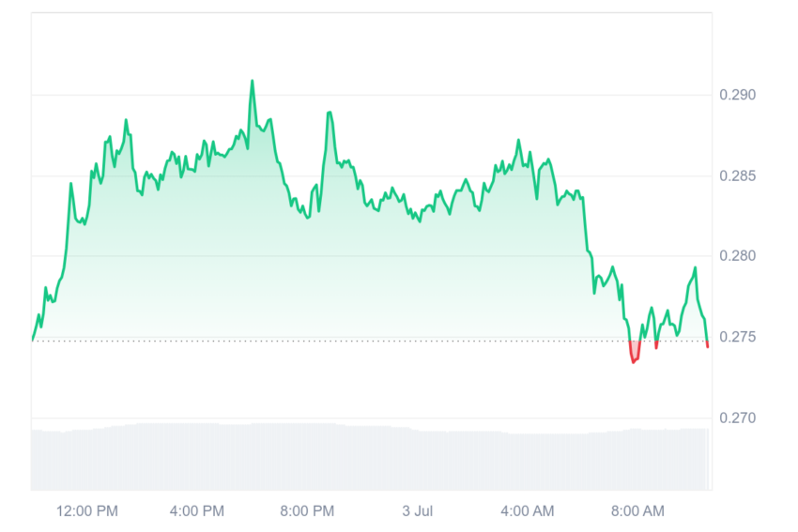Screen dimensions: 798x532
Task: Select the 4:00 AM time label
Action: 528,511
